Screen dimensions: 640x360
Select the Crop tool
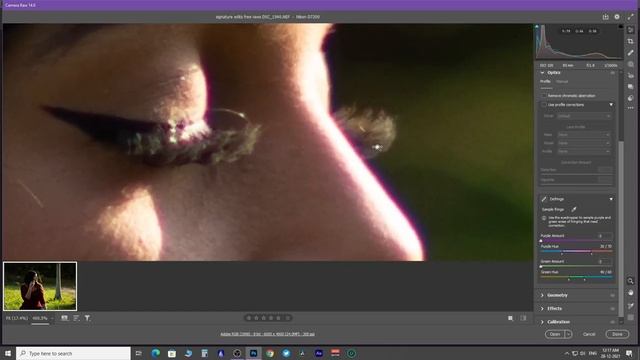tap(631, 41)
